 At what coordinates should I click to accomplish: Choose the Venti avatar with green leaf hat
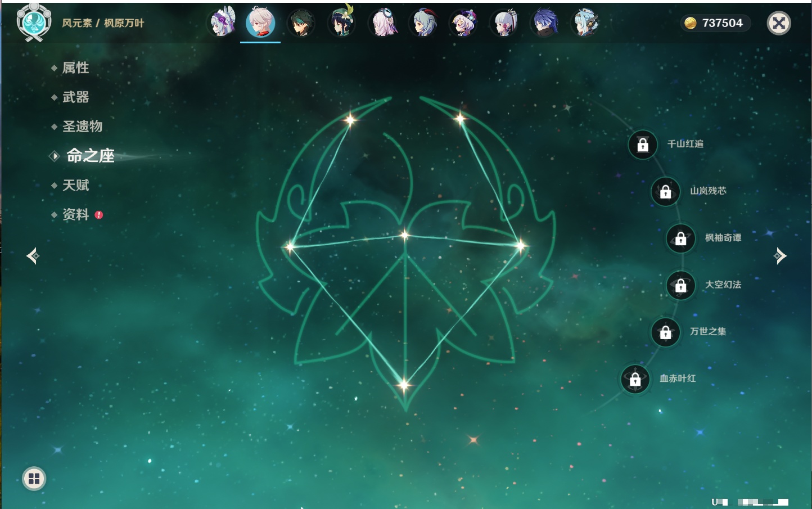(x=341, y=23)
